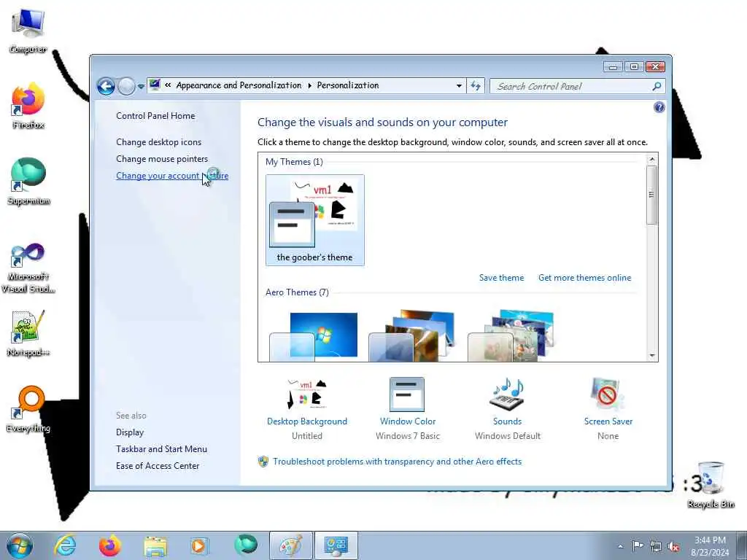This screenshot has height=560, width=747.
Task: Go back with the blue arrow button
Action: (x=106, y=86)
